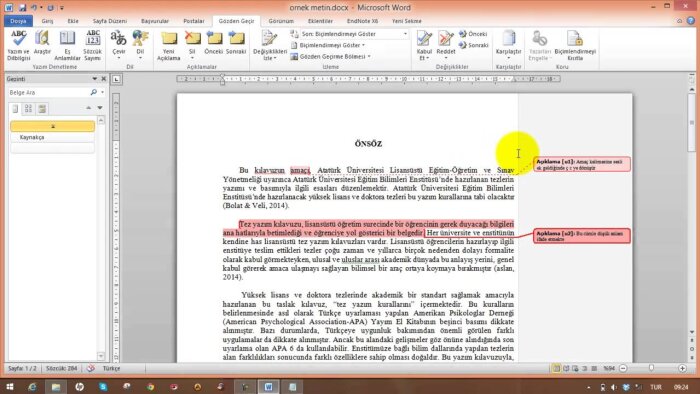The image size is (700, 394).
Task: Redo action in Quick Access Toolbar
Action: point(50,8)
